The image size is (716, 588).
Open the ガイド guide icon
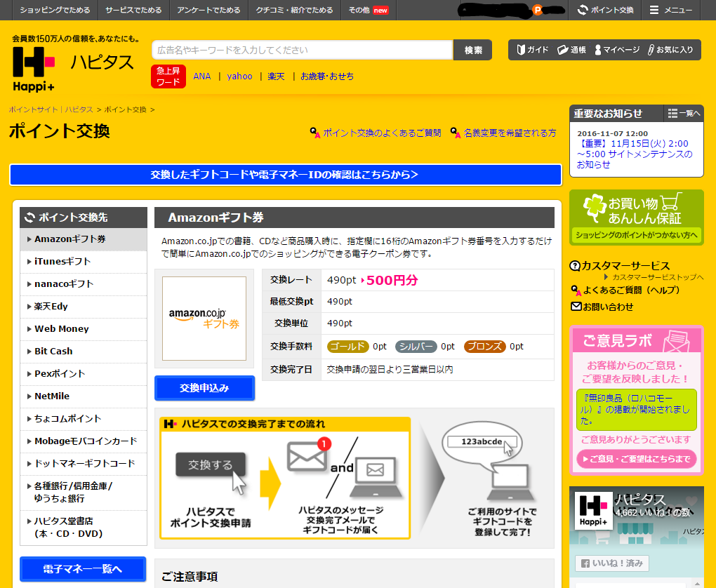(x=532, y=50)
